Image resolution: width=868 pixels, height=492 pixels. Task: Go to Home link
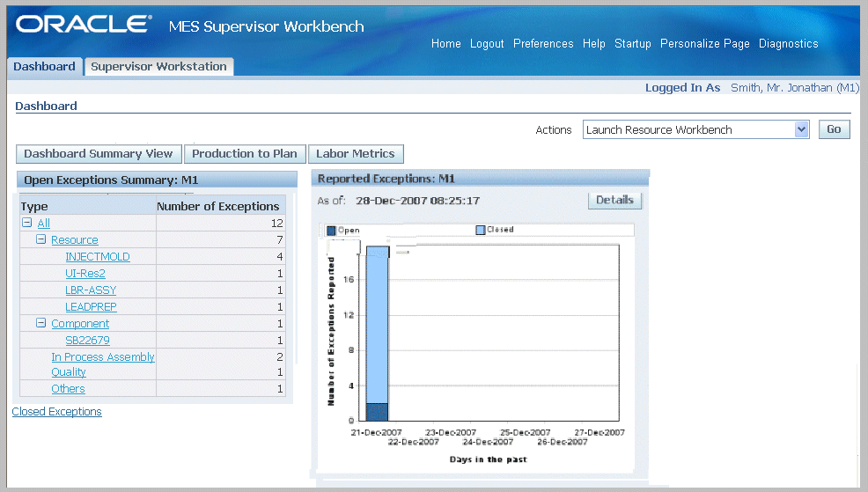[x=446, y=44]
